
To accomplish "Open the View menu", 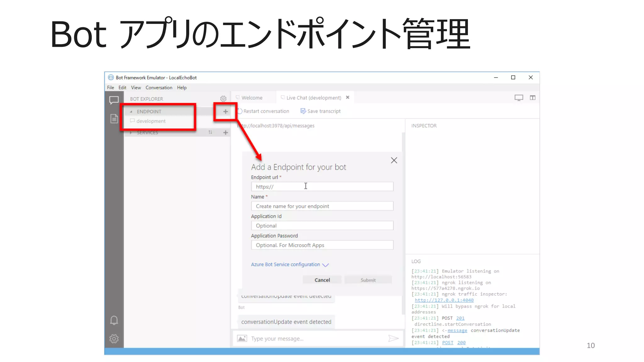I will click(136, 88).
